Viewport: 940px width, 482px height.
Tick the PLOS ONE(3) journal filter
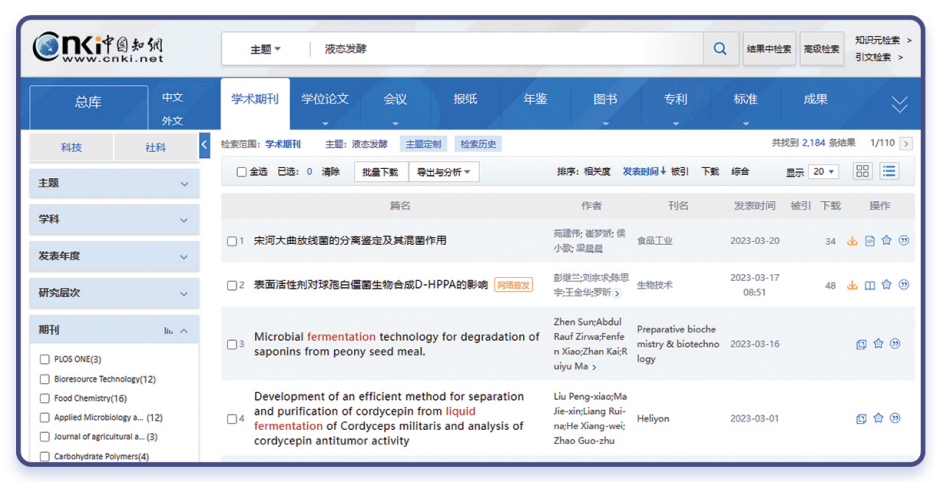point(44,359)
